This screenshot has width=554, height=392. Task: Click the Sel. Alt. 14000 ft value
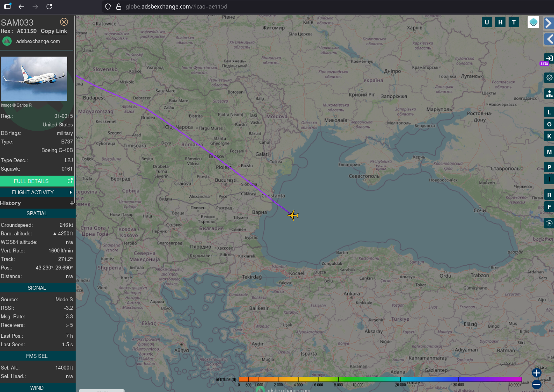click(x=64, y=368)
